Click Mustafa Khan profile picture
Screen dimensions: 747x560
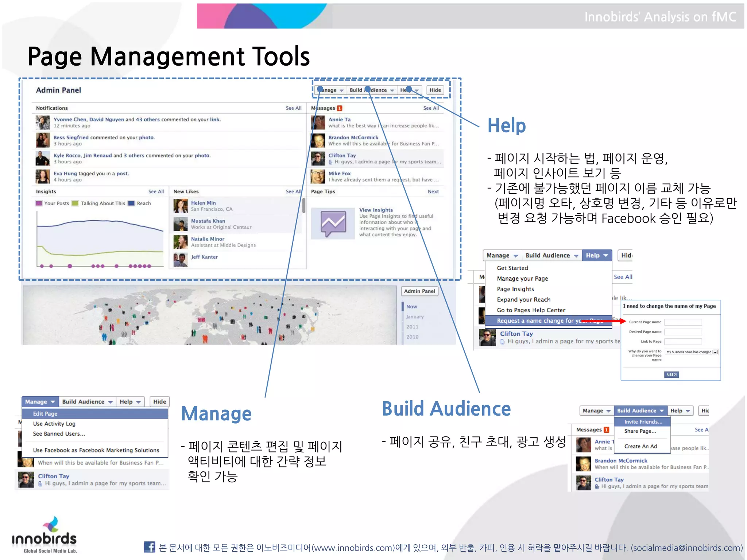click(180, 224)
